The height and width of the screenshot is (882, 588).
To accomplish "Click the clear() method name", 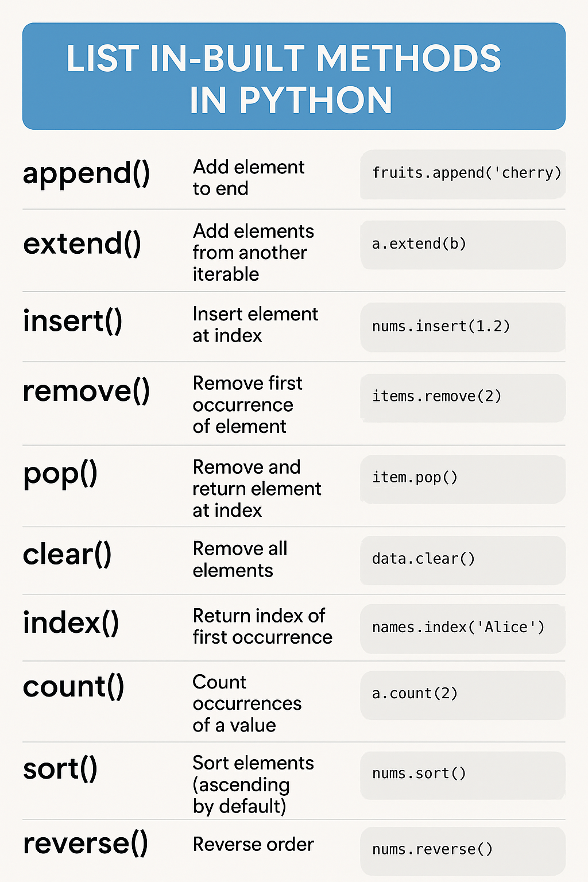I will pos(67,554).
